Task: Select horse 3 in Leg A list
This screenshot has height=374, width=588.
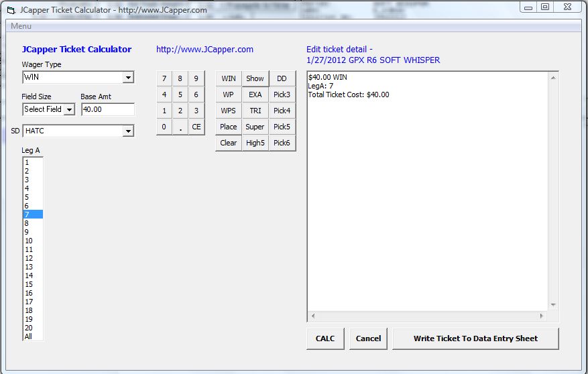Action: pyautogui.click(x=33, y=180)
